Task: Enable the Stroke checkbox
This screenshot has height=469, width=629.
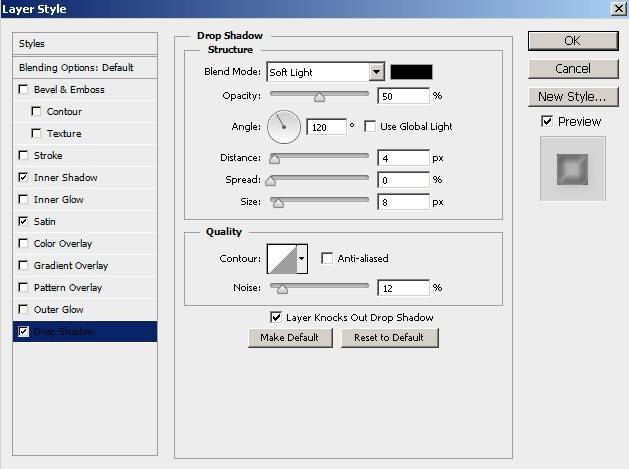Action: click(x=23, y=155)
